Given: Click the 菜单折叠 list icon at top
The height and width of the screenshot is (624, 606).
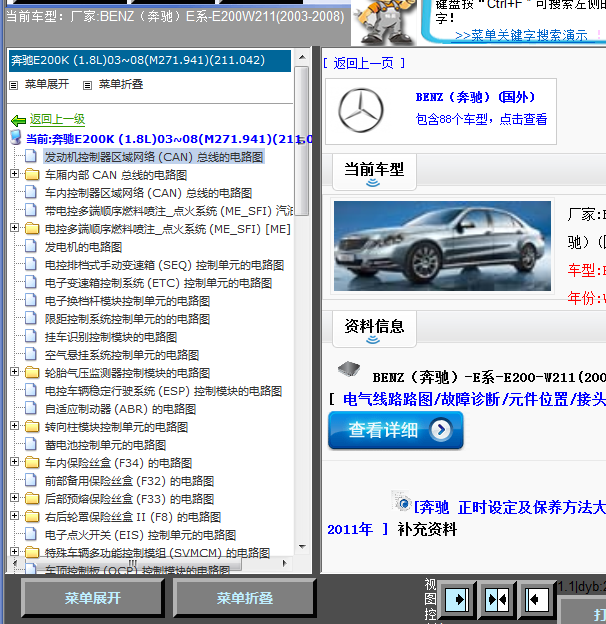Looking at the screenshot, I should tap(87, 85).
